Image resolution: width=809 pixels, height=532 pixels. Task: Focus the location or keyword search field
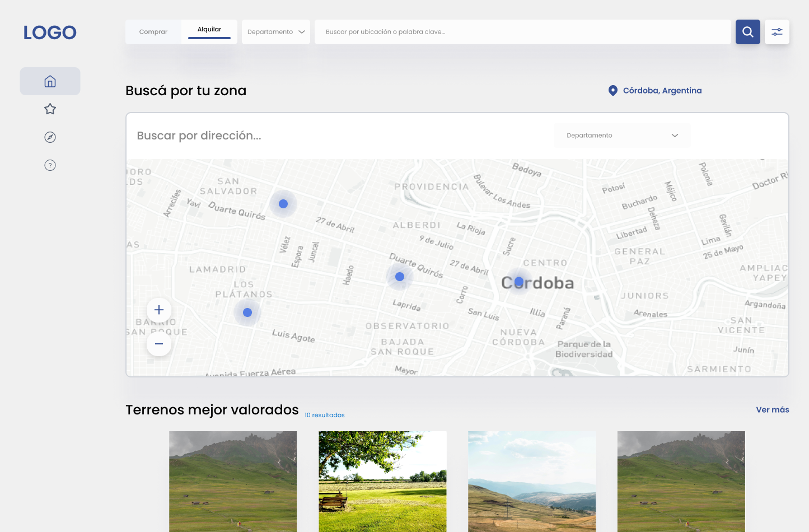pos(522,32)
